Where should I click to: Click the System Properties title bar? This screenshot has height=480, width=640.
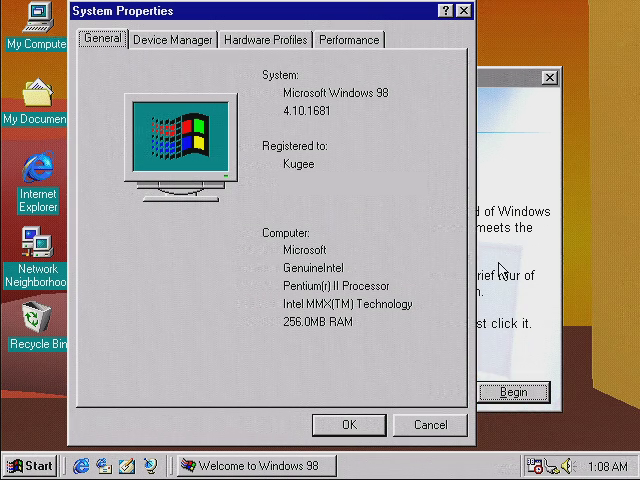click(x=253, y=11)
